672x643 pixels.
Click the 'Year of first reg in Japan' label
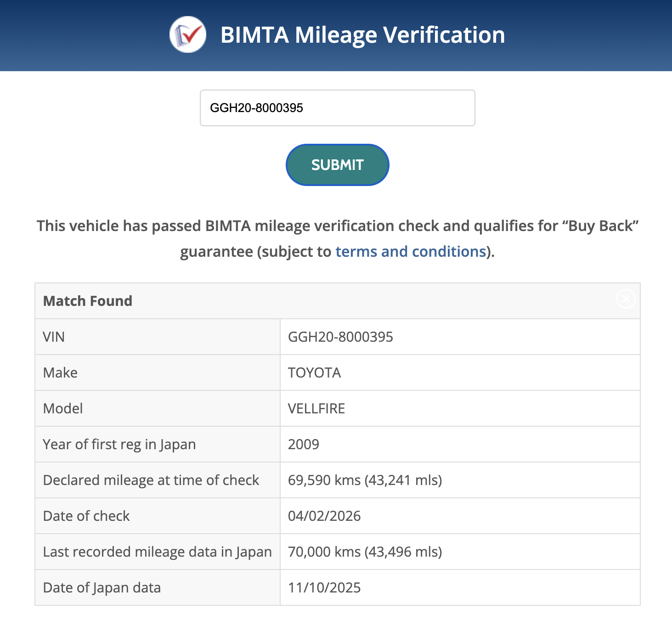click(119, 444)
